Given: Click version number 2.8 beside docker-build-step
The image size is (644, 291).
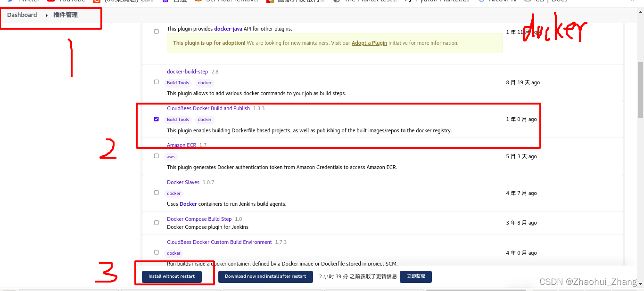Looking at the screenshot, I should tap(215, 72).
